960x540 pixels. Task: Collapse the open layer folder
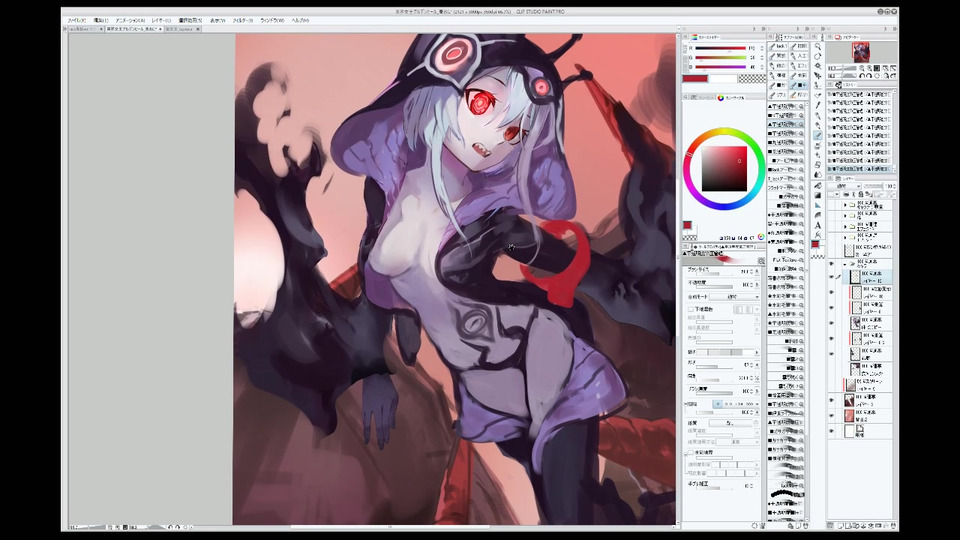(x=844, y=263)
